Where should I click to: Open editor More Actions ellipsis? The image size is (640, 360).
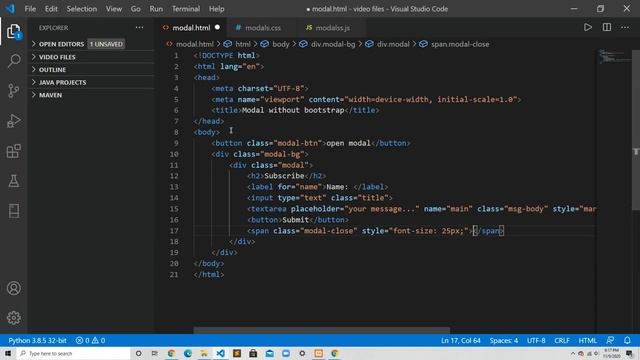625,27
